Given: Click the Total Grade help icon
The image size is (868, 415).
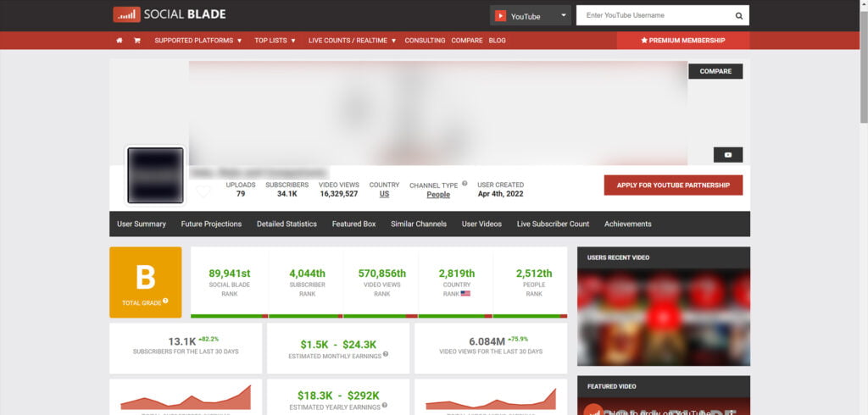Looking at the screenshot, I should coord(165,301).
